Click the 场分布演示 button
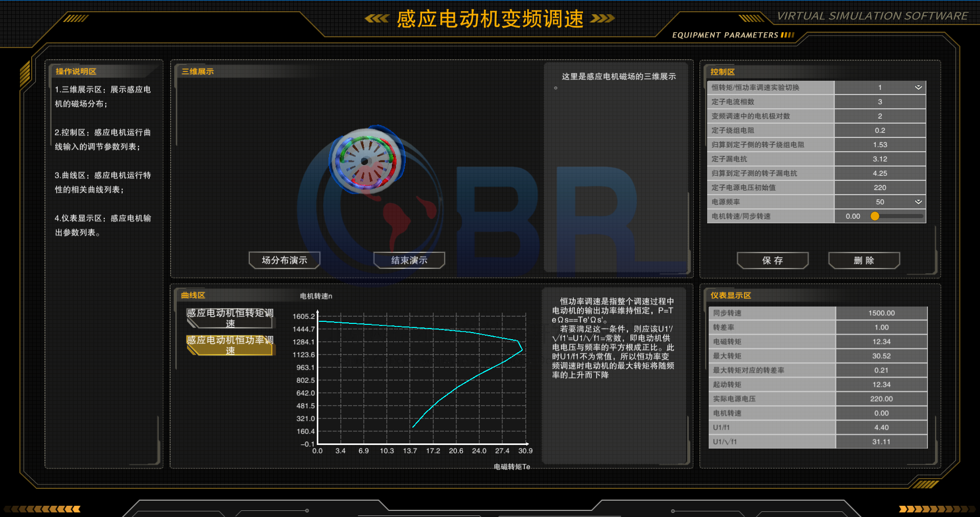Image resolution: width=980 pixels, height=517 pixels. click(x=285, y=260)
